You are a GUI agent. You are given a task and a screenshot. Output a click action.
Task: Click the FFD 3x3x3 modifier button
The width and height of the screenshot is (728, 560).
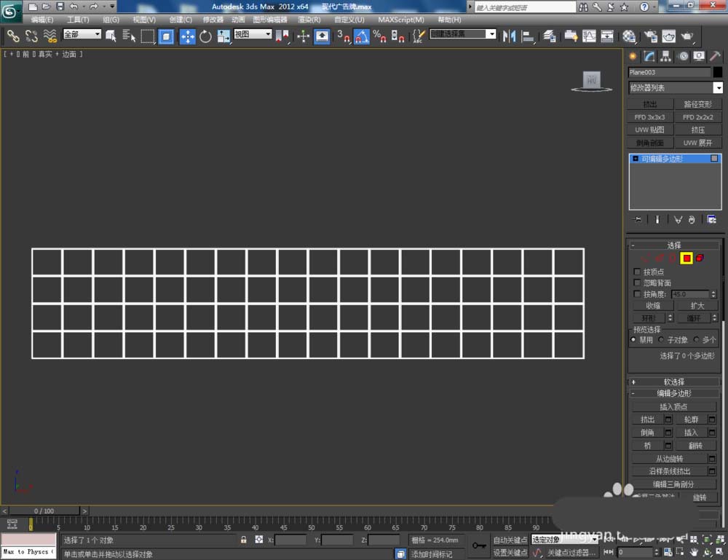click(x=650, y=117)
